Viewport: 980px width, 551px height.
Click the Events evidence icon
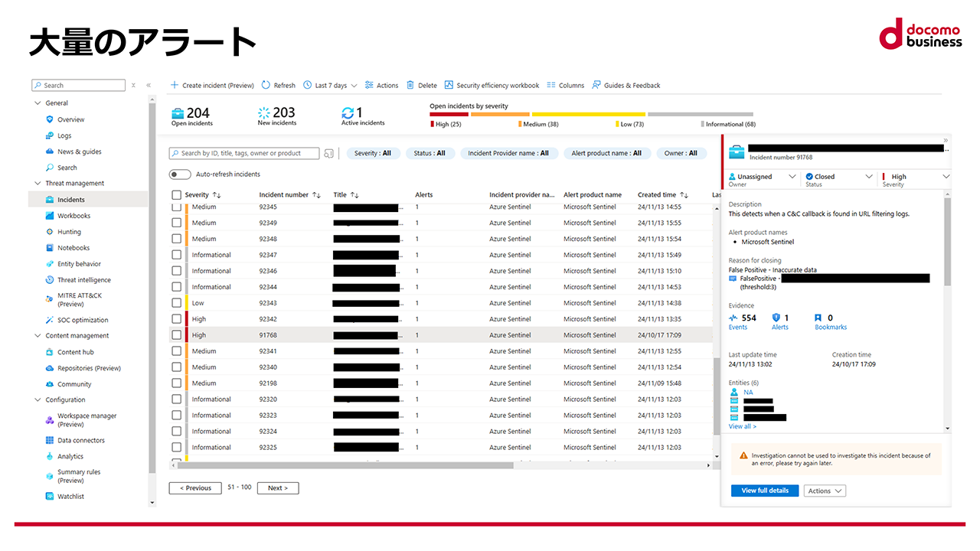click(733, 318)
